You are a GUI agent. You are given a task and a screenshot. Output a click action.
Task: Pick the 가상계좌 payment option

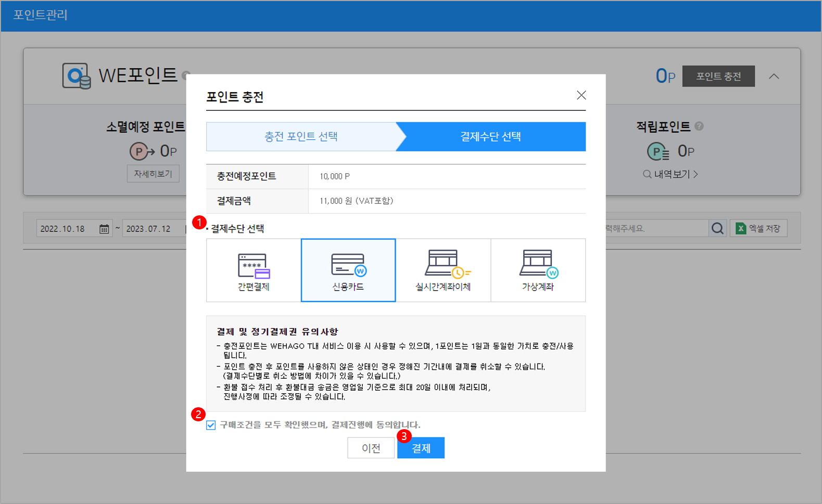click(x=538, y=270)
